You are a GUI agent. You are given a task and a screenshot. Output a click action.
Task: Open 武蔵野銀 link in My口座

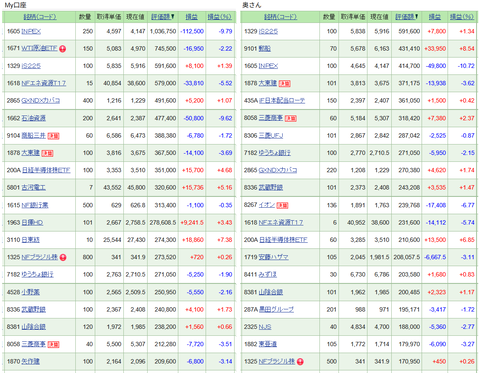click(34, 309)
